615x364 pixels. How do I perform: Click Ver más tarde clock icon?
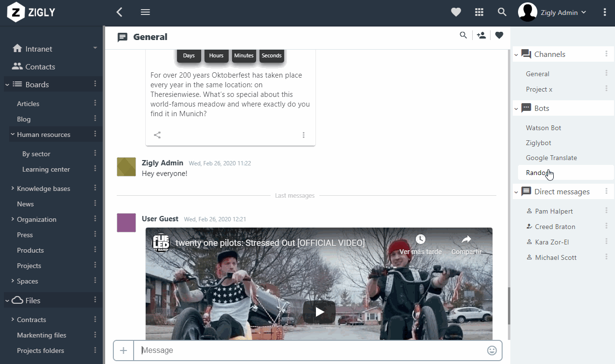[x=421, y=239]
